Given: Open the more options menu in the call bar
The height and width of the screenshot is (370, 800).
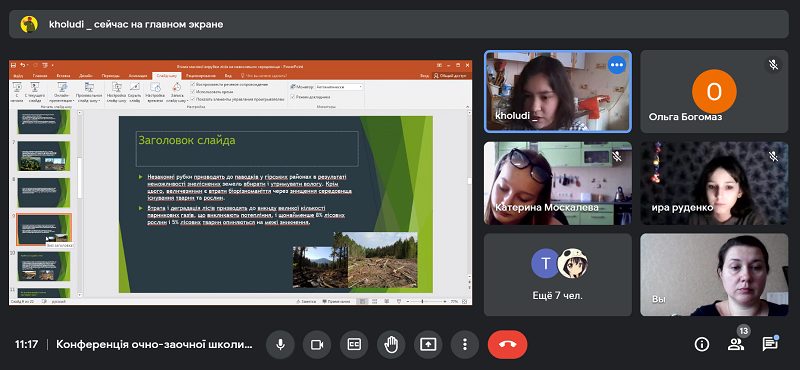Looking at the screenshot, I should tap(464, 344).
